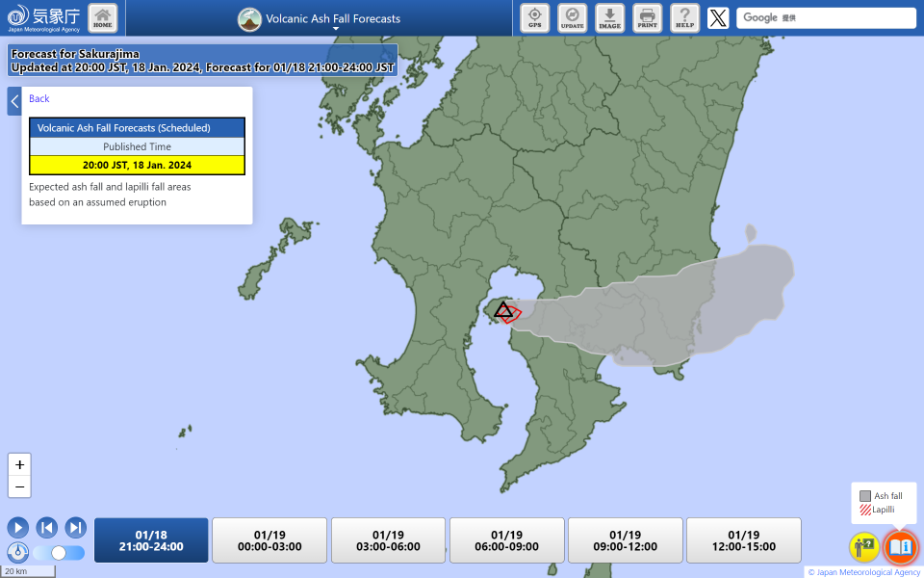Select the 01/19 12:00-15:00 time period
The height and width of the screenshot is (578, 924).
(x=742, y=539)
